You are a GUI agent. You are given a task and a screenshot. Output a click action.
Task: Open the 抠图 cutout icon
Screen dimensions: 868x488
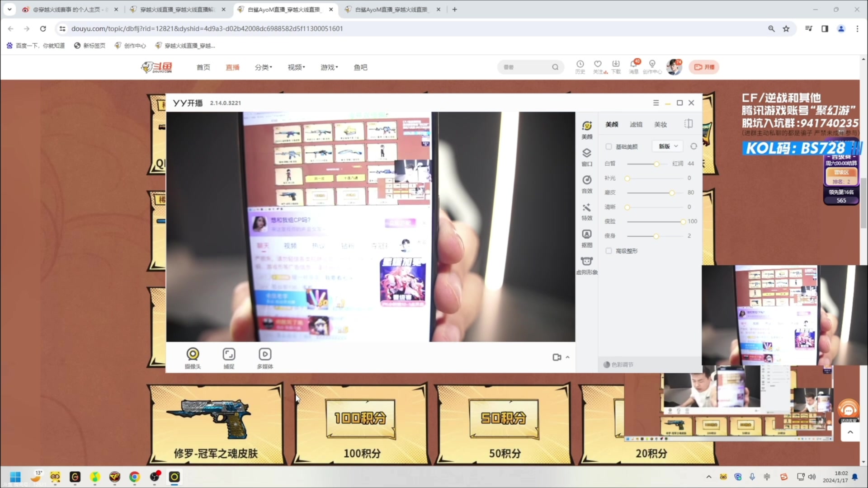[587, 234]
